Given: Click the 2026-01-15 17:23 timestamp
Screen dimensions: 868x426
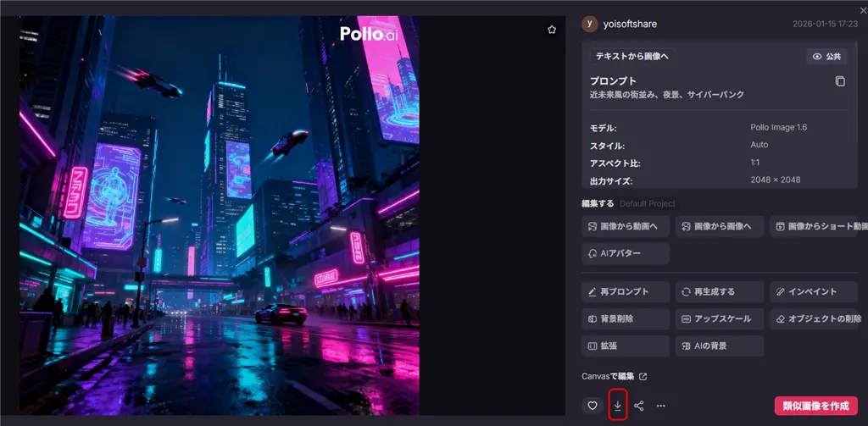Looking at the screenshot, I should [x=826, y=24].
